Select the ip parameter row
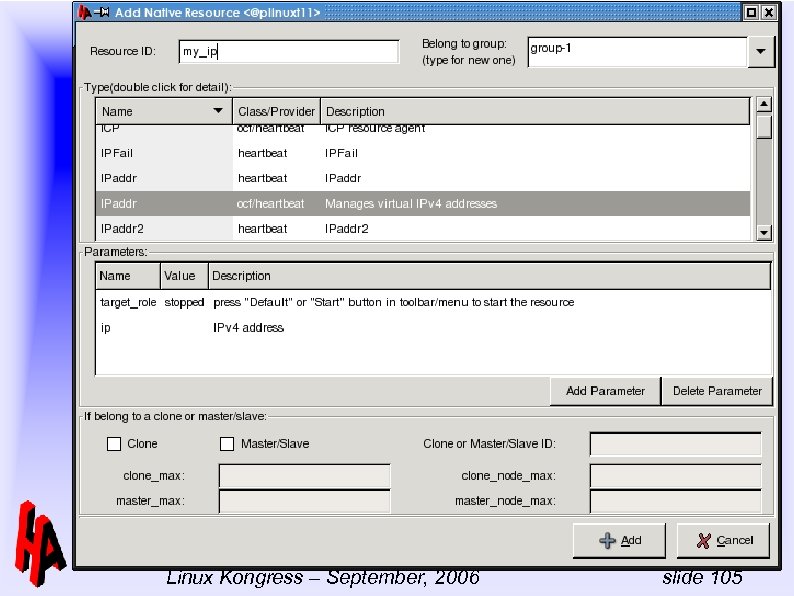 pyautogui.click(x=433, y=328)
